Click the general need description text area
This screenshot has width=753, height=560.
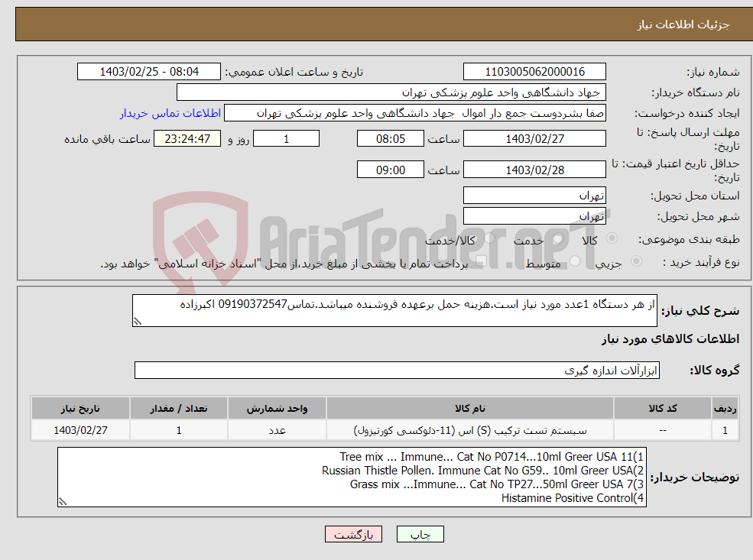(x=394, y=310)
